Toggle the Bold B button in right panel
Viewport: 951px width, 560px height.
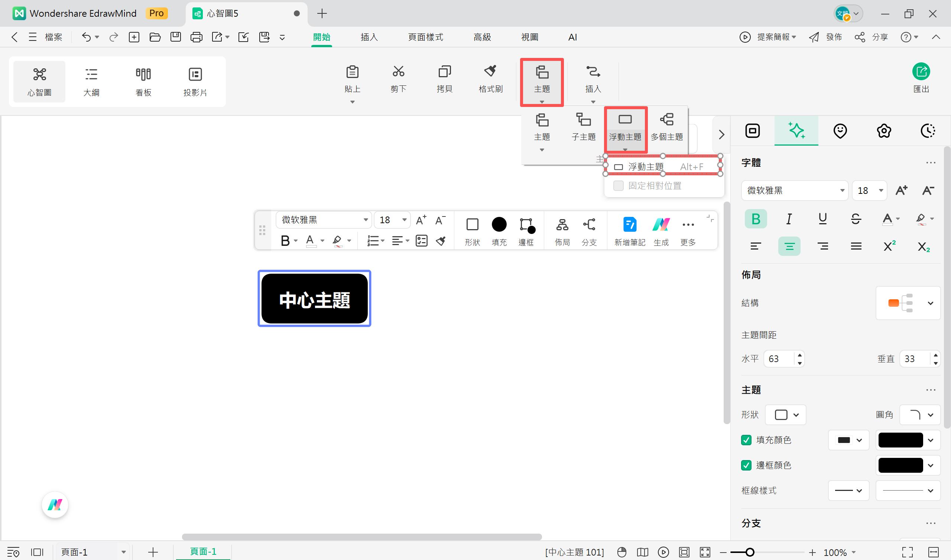coord(756,219)
